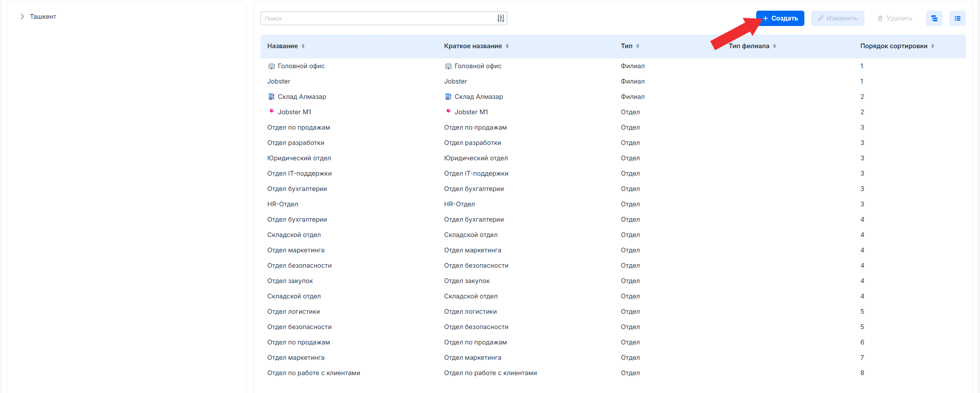This screenshot has height=393, width=980.
Task: Select Отдел по работе с клиентами row
Action: click(x=313, y=373)
